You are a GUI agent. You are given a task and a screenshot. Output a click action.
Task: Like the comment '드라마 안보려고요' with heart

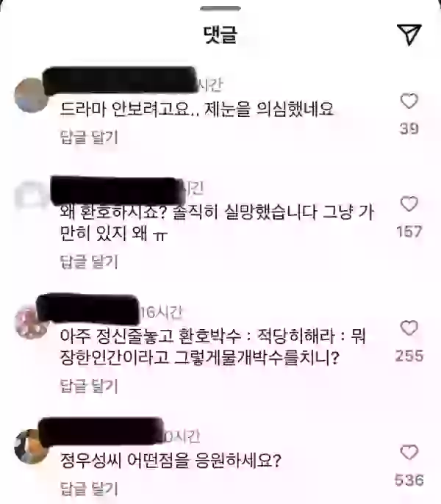coord(409,101)
